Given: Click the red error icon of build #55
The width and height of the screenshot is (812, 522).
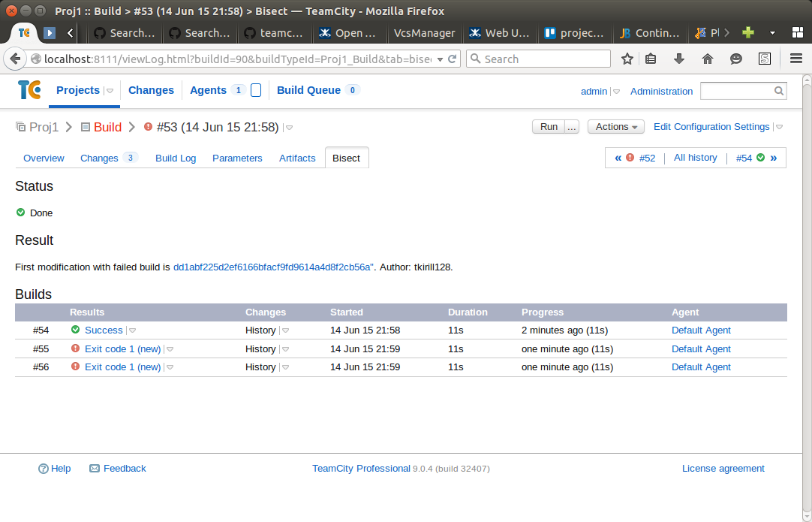Looking at the screenshot, I should 76,349.
